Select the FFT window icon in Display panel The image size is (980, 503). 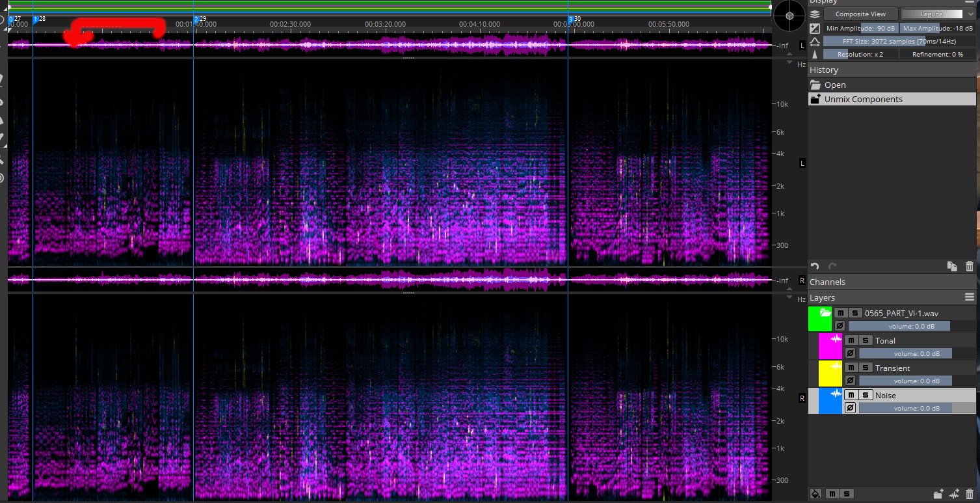pos(815,41)
